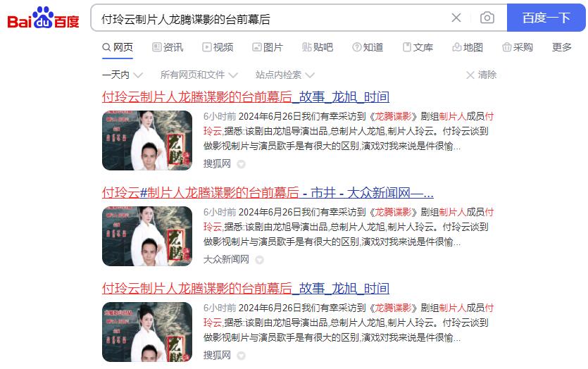The height and width of the screenshot is (369, 588).
Task: Click the Baidu logo
Action: tap(43, 18)
